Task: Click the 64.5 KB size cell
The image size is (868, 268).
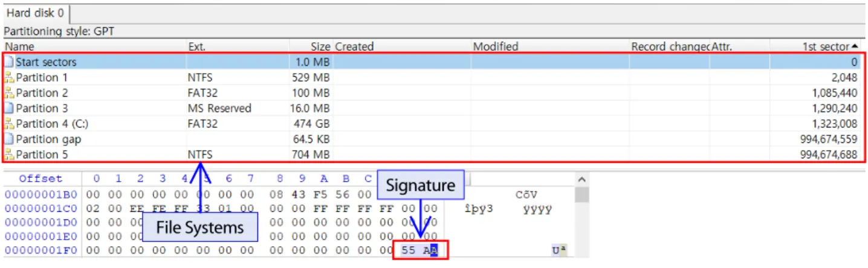Action: [310, 139]
